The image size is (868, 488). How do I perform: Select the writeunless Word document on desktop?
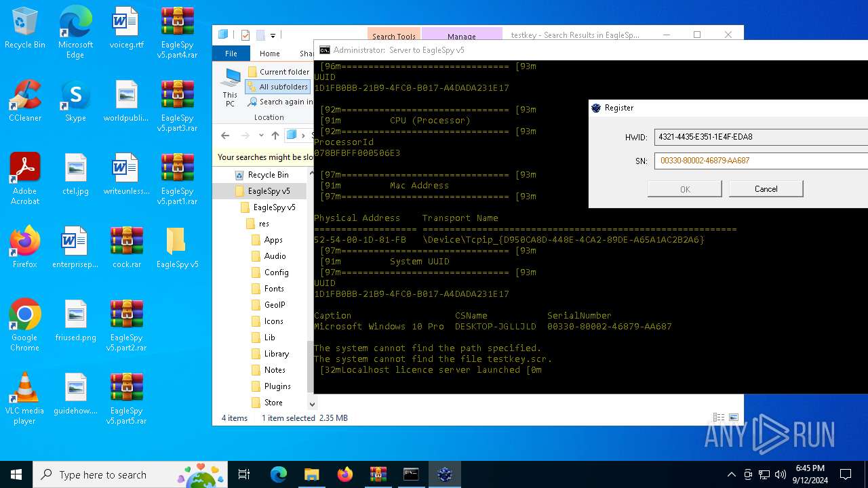(127, 174)
